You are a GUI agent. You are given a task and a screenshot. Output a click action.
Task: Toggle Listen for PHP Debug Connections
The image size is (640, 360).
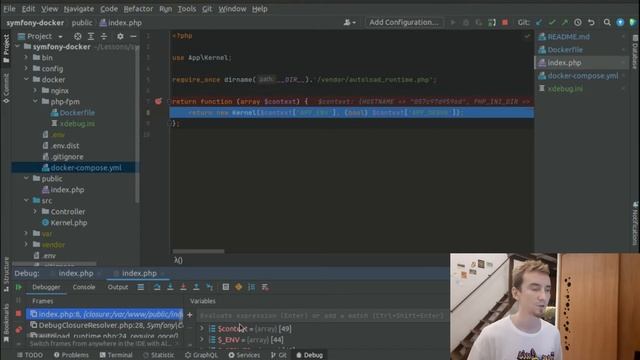coord(492,22)
